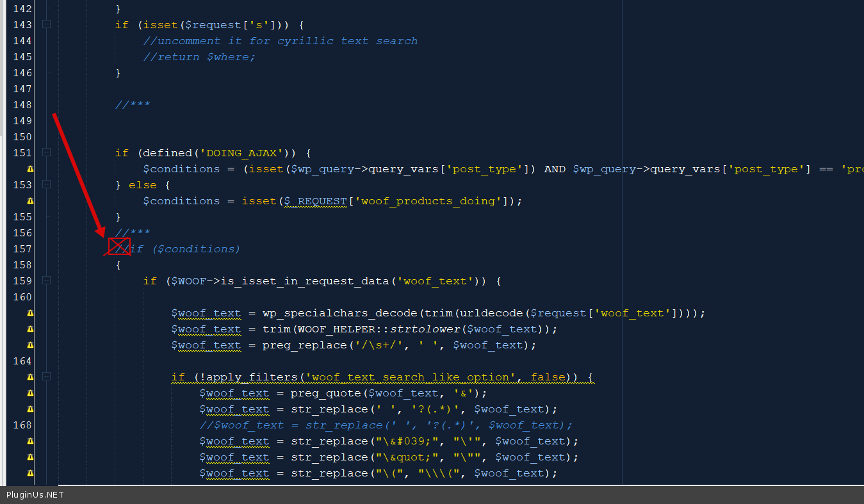864x504 pixels.
Task: Click the PluginUs.NET label at the bottom
Action: click(35, 495)
